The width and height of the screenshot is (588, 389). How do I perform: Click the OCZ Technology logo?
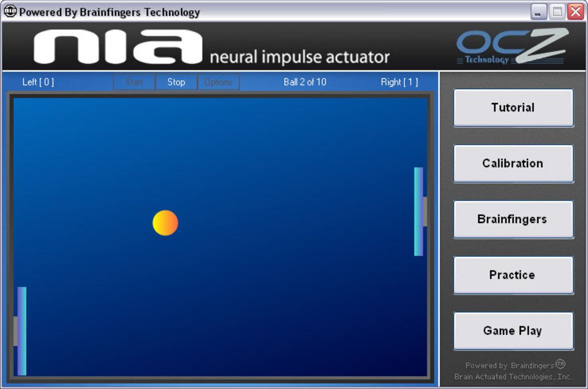point(512,46)
